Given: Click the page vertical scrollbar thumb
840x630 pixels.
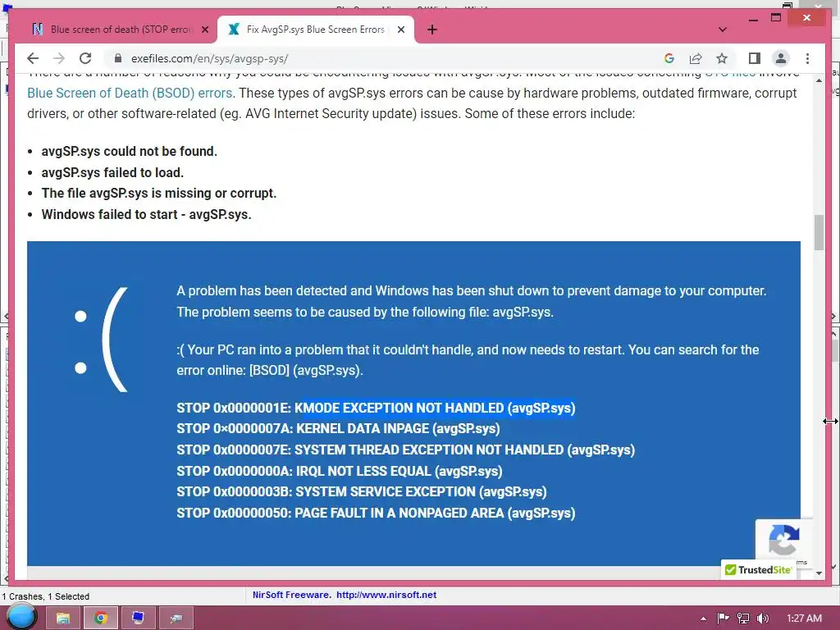Looking at the screenshot, I should pos(819,232).
